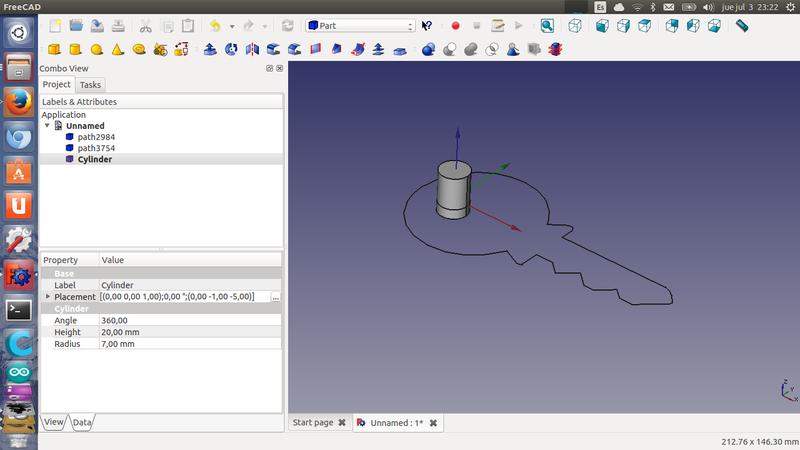
Task: Insert a cone primitive
Action: point(118,48)
